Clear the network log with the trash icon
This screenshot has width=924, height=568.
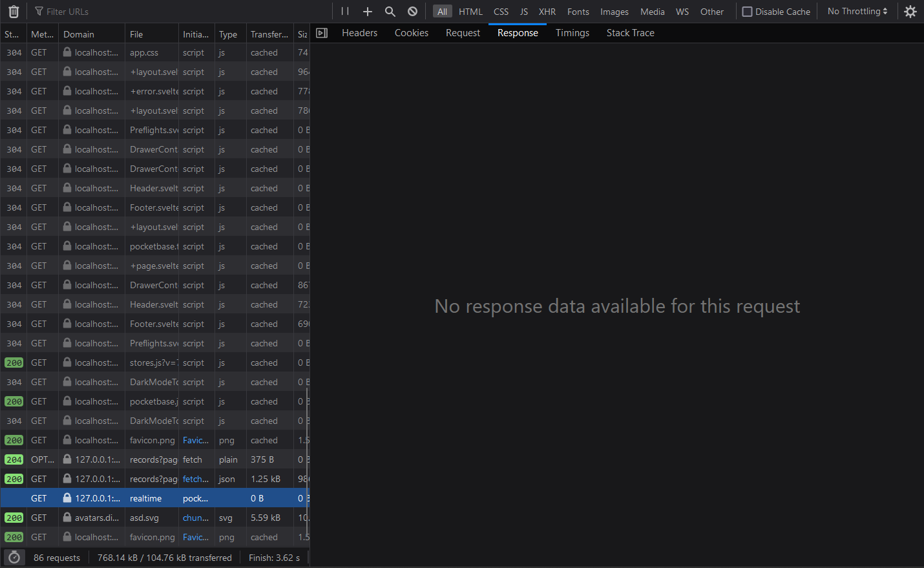[x=14, y=12]
